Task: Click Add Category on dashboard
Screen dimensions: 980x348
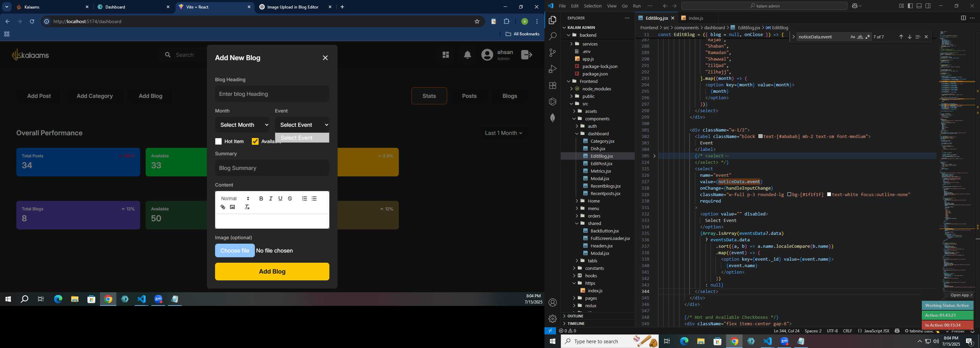Action: tap(95, 96)
